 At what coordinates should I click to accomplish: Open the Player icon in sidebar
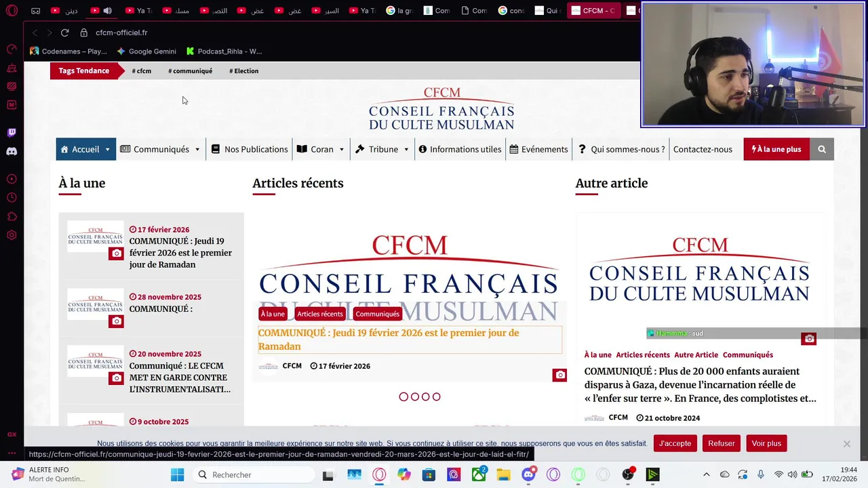[x=12, y=179]
